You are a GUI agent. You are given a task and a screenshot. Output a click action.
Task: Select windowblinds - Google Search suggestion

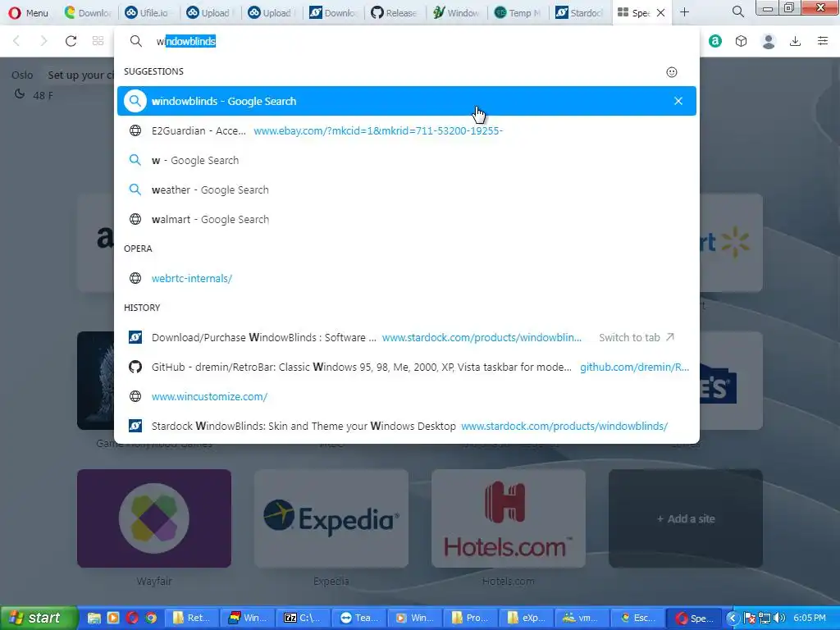click(x=407, y=101)
